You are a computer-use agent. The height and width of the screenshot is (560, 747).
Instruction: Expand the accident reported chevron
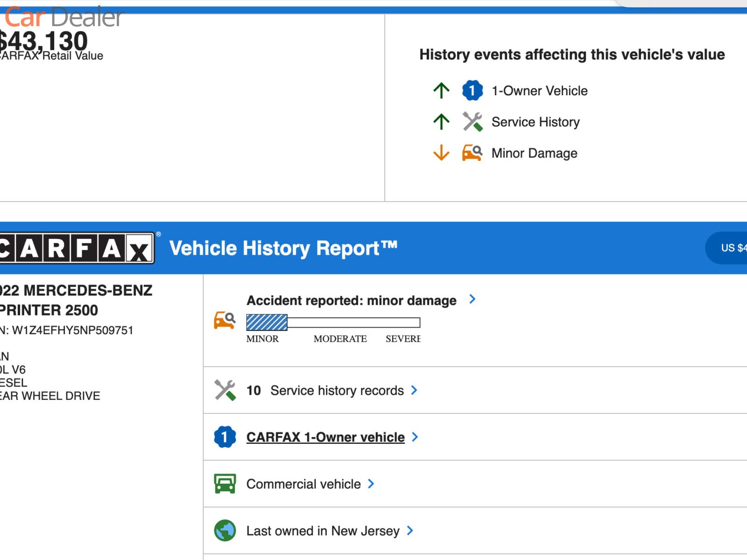coord(472,299)
